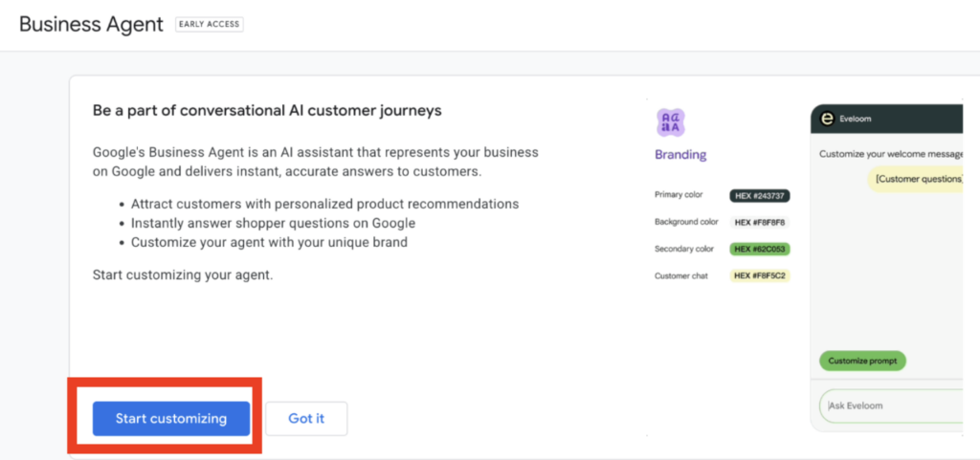980x460 pixels.
Task: Click the Start customizing button
Action: [x=170, y=419]
